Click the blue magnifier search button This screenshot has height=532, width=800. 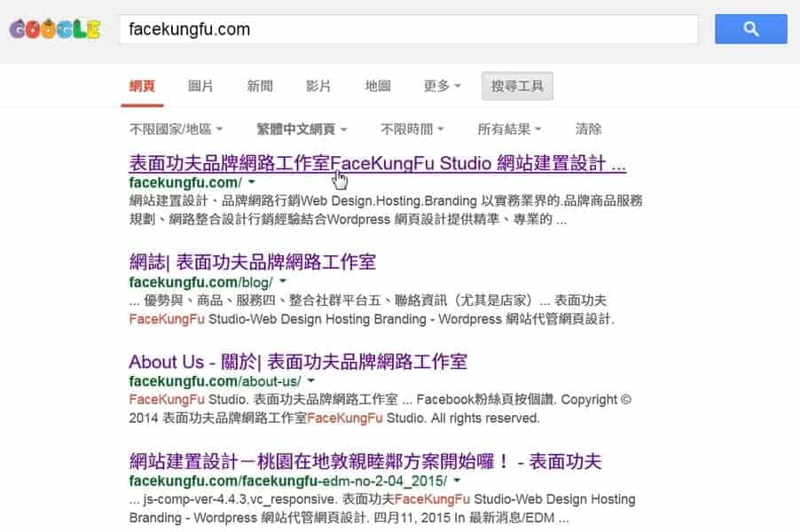tap(750, 29)
